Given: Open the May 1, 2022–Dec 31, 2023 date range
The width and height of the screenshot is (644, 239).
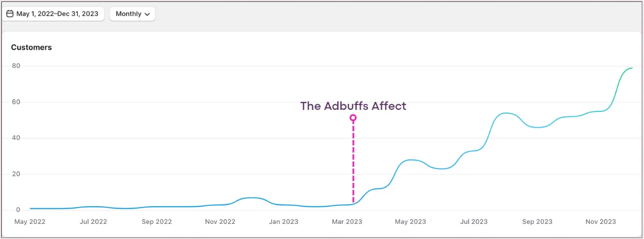Looking at the screenshot, I should coord(57,14).
